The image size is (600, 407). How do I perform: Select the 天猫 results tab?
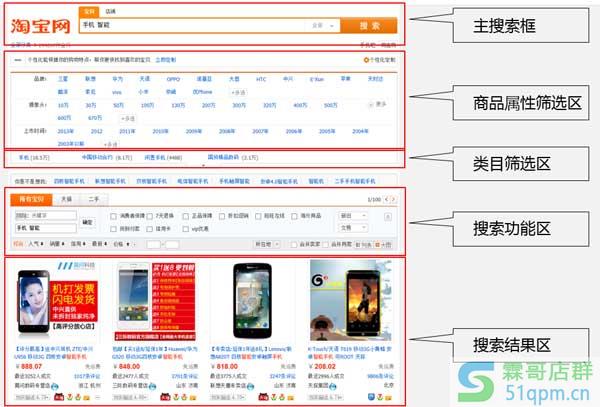coord(66,200)
